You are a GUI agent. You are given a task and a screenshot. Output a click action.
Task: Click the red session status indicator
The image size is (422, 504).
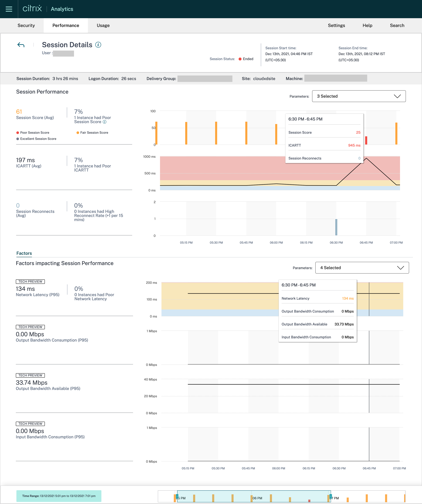pos(240,59)
